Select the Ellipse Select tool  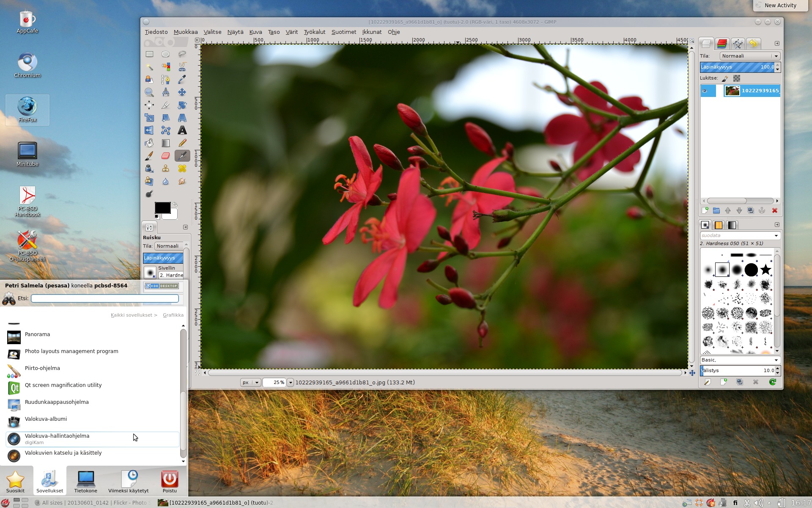pos(165,54)
